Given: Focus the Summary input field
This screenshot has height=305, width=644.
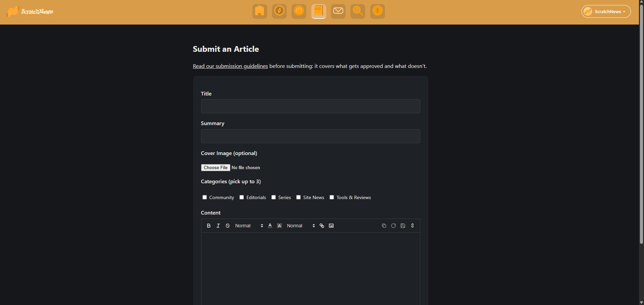Looking at the screenshot, I should click(310, 136).
